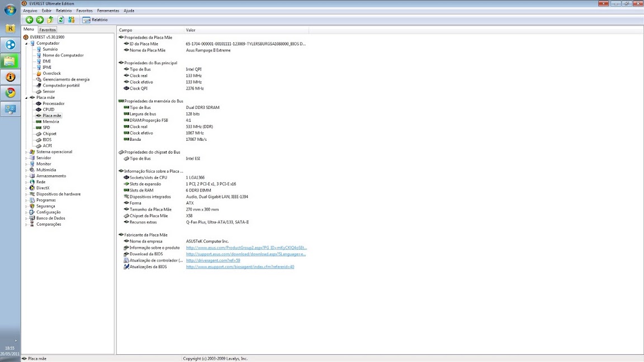Click the Memória chip icon in the tree
644x362 pixels.
click(39, 121)
